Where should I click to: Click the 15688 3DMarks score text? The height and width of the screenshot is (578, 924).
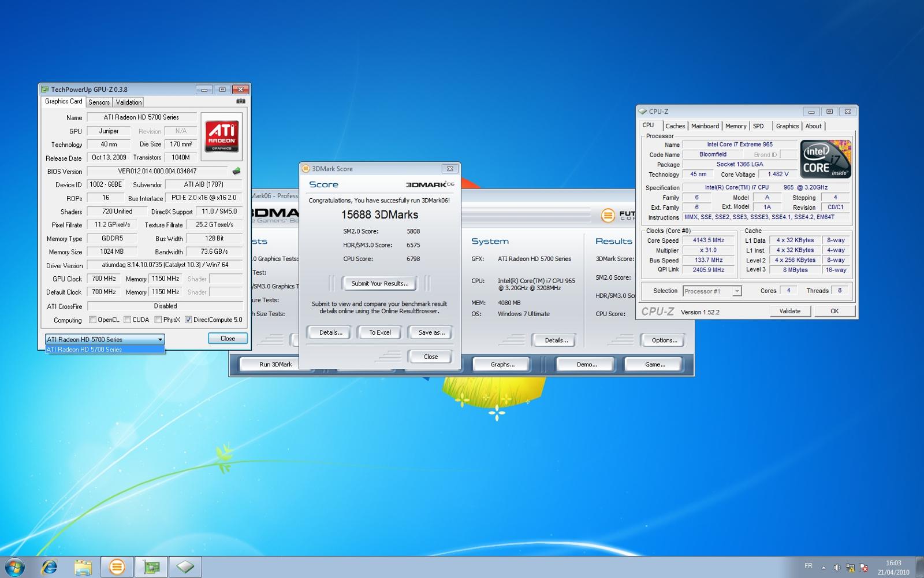click(379, 215)
